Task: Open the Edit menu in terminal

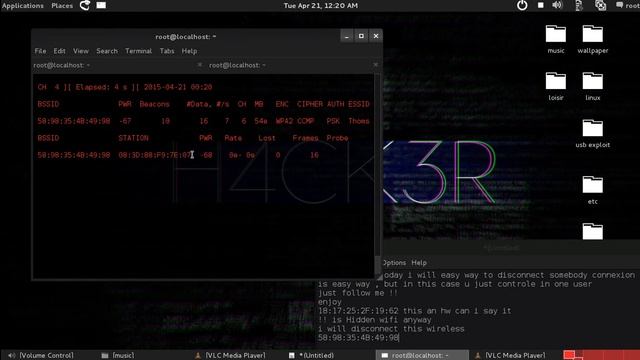Action: 59,51
